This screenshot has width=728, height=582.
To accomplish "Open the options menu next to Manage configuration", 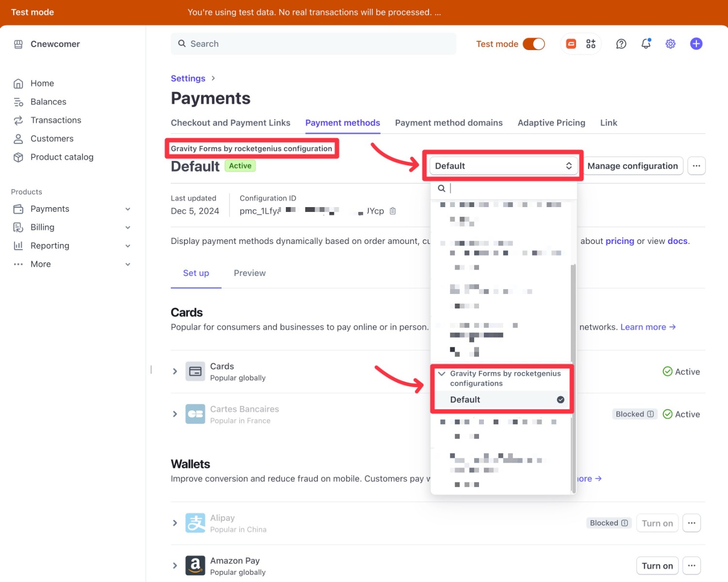I will tap(696, 166).
